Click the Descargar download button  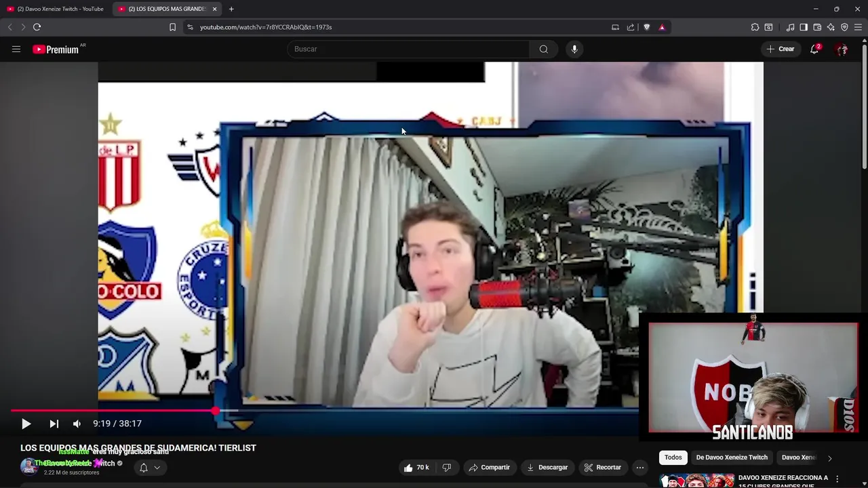(x=547, y=468)
